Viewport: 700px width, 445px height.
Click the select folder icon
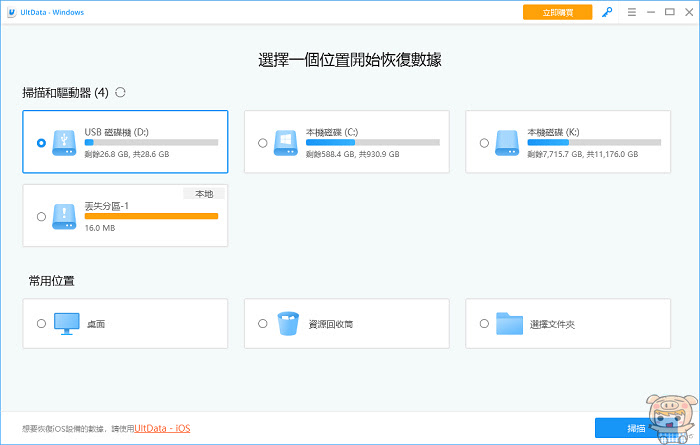tap(509, 324)
